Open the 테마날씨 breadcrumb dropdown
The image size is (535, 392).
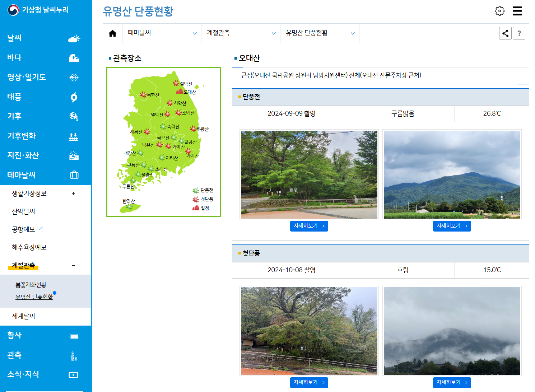pyautogui.click(x=162, y=33)
